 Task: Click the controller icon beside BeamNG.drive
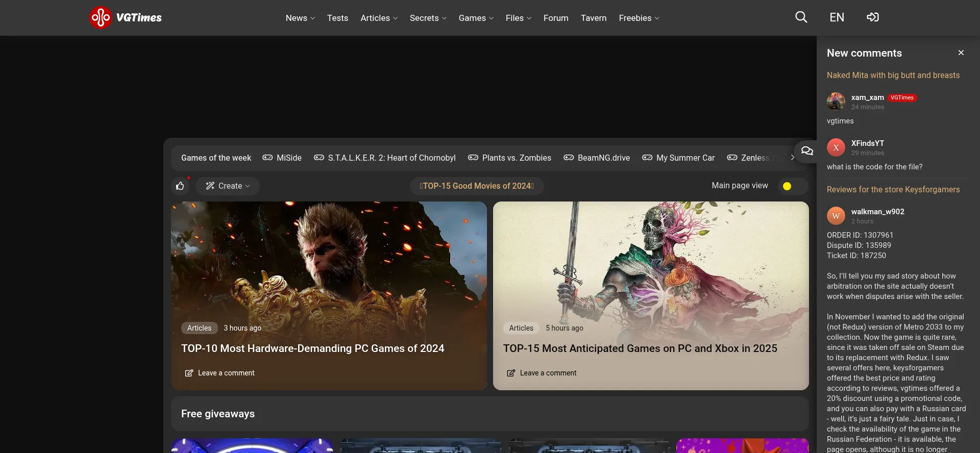coord(569,158)
